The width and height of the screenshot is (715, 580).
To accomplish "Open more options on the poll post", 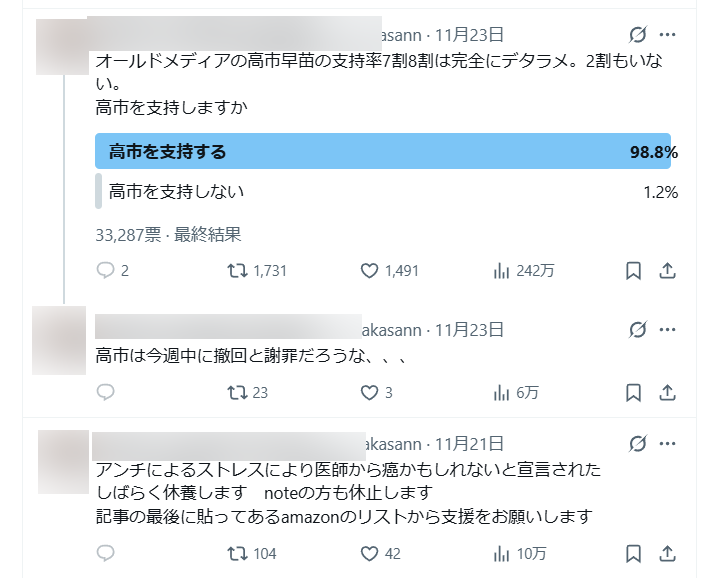I will 668,35.
